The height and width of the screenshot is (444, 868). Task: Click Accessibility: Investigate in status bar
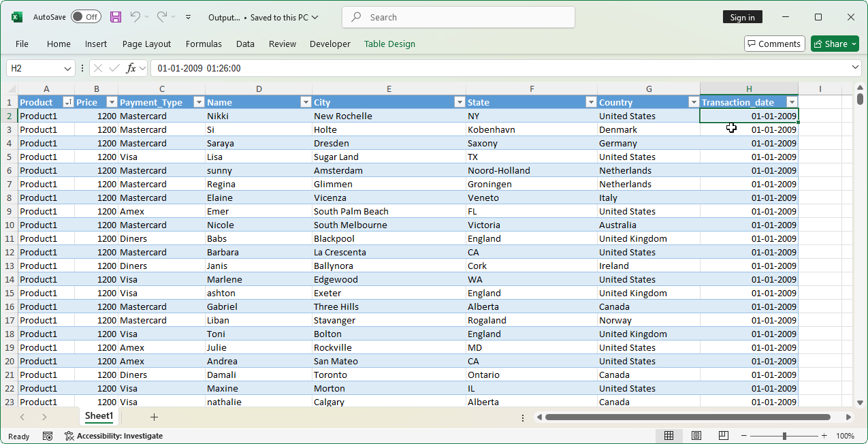click(114, 436)
